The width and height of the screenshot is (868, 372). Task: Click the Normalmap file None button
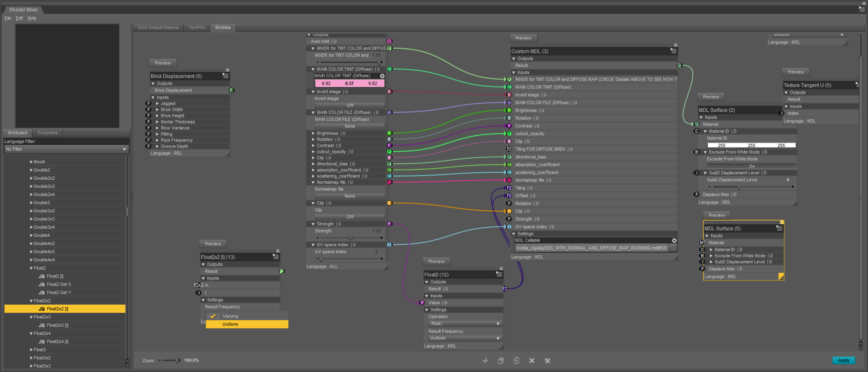point(350,196)
